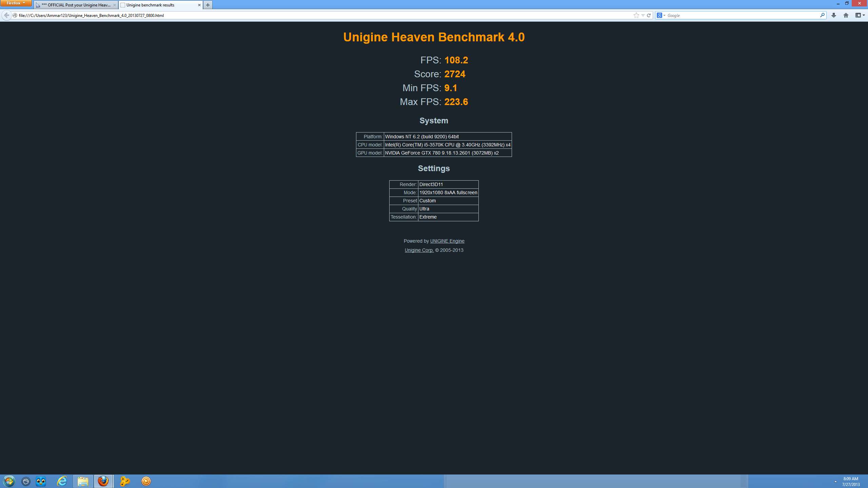Click the Windows NT 6.2 platform cell
This screenshot has height=488, width=868.
click(x=448, y=137)
